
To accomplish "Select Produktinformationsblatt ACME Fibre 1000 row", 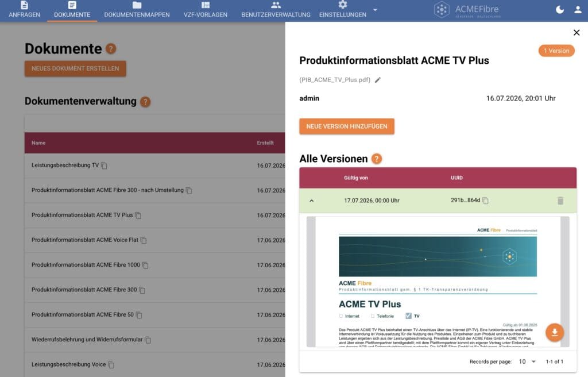I will click(154, 265).
